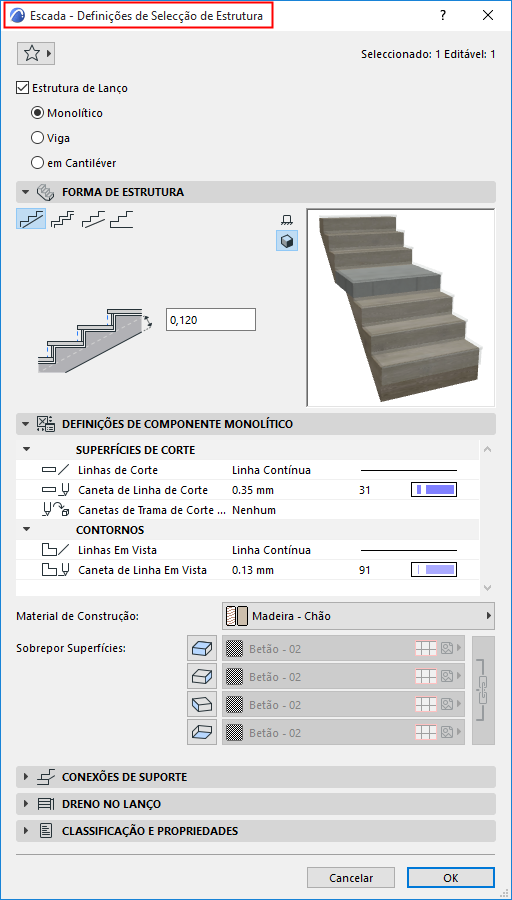The image size is (512, 900).
Task: Choose the second stepped stair shape icon
Action: point(62,219)
